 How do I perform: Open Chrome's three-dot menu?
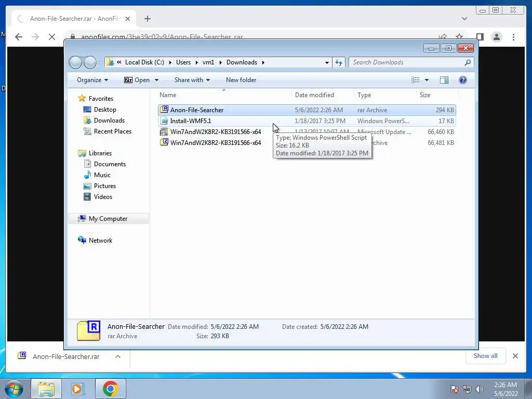513,37
